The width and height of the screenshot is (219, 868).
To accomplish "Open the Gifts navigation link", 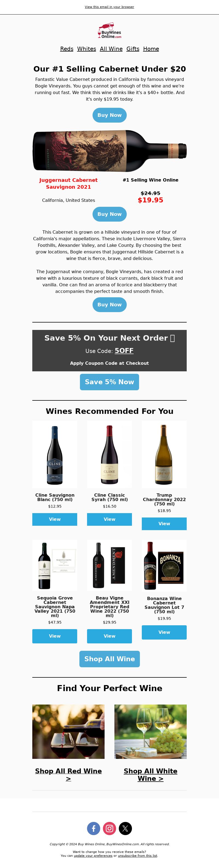I will pyautogui.click(x=133, y=49).
